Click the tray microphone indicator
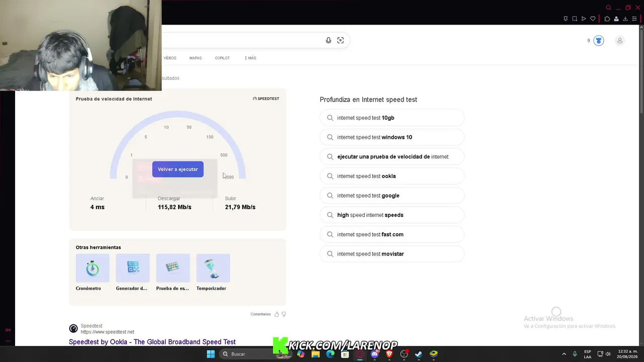 coord(575,354)
